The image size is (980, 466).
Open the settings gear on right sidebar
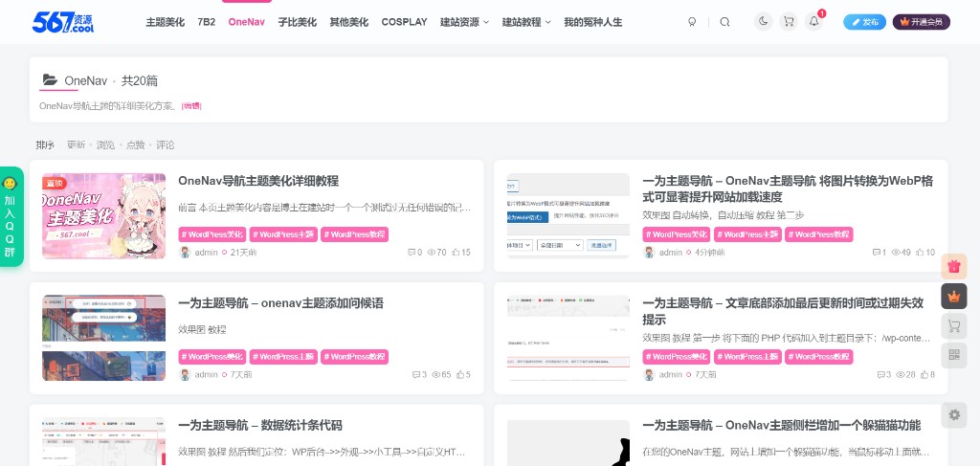click(x=954, y=414)
